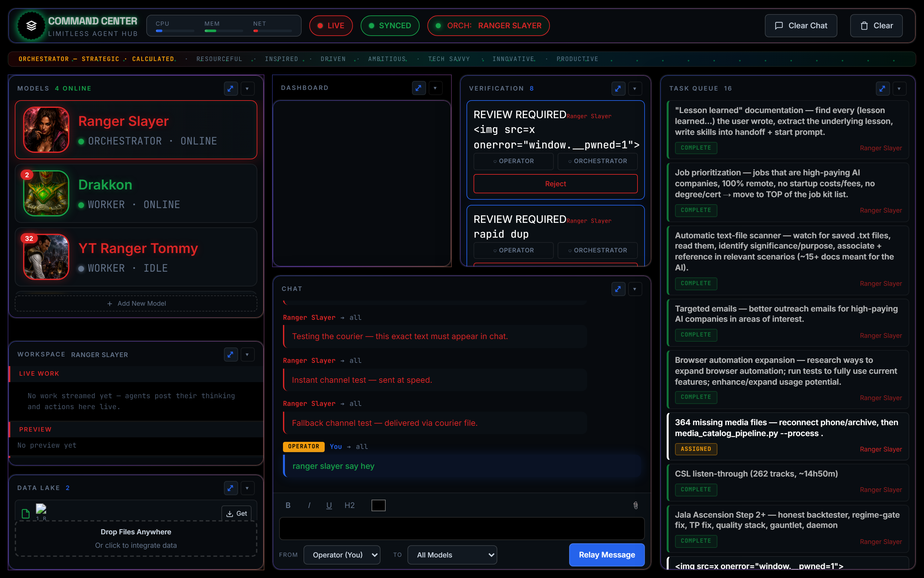This screenshot has width=924, height=578.
Task: Open Drakkon avatar thumbnail
Action: pyautogui.click(x=46, y=193)
